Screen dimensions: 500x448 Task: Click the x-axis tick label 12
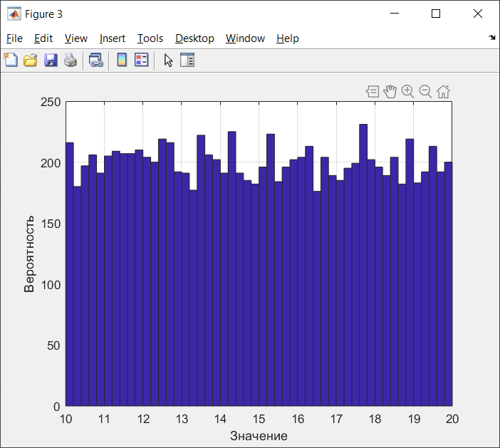click(x=143, y=419)
